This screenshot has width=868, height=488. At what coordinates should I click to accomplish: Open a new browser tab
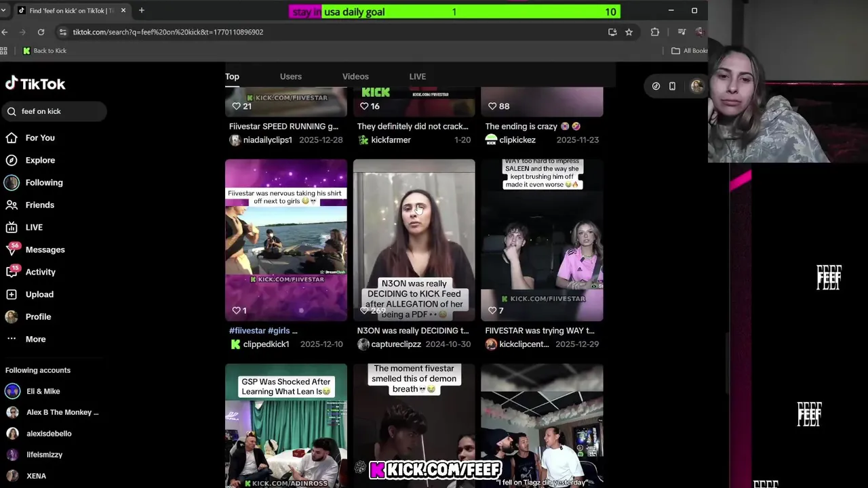pos(141,10)
